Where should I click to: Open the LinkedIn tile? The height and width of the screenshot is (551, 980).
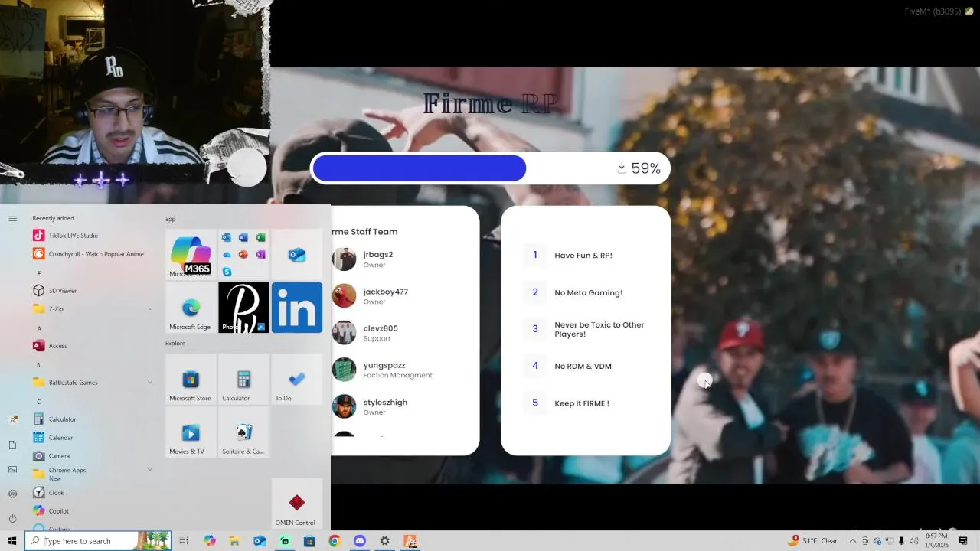point(297,308)
